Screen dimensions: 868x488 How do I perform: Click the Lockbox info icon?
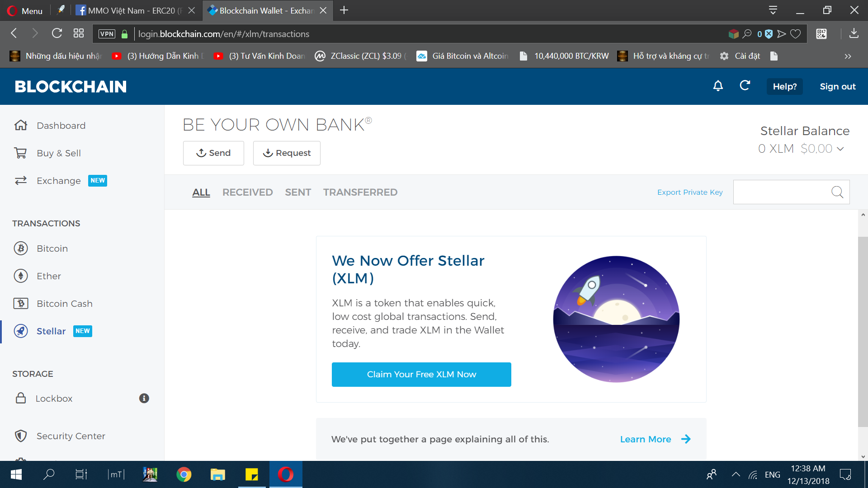pyautogui.click(x=144, y=398)
